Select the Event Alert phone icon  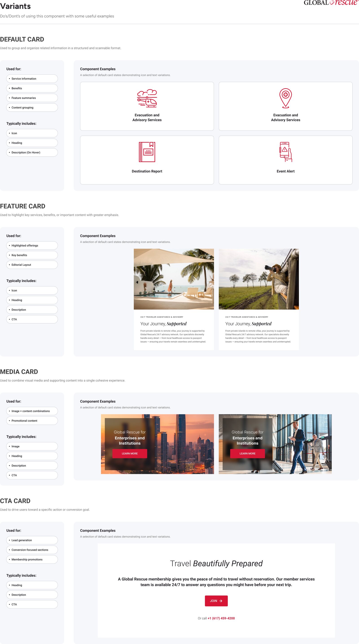[285, 152]
